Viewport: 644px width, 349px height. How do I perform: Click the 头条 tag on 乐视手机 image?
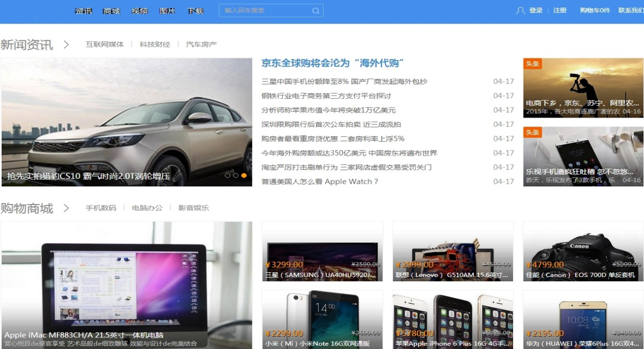tap(532, 132)
